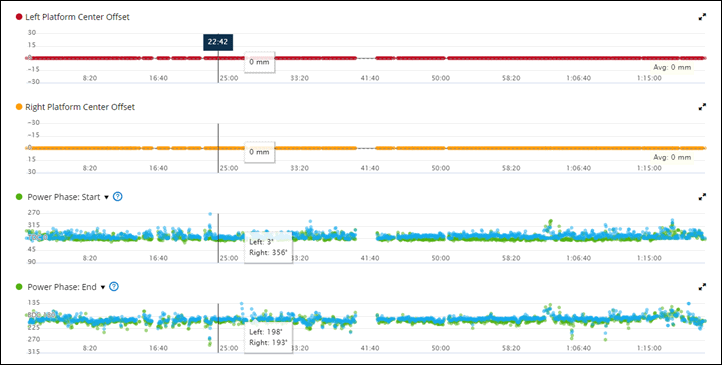Click the 270 value on Power Phase: Start axis
722x365 pixels.
[x=34, y=213]
